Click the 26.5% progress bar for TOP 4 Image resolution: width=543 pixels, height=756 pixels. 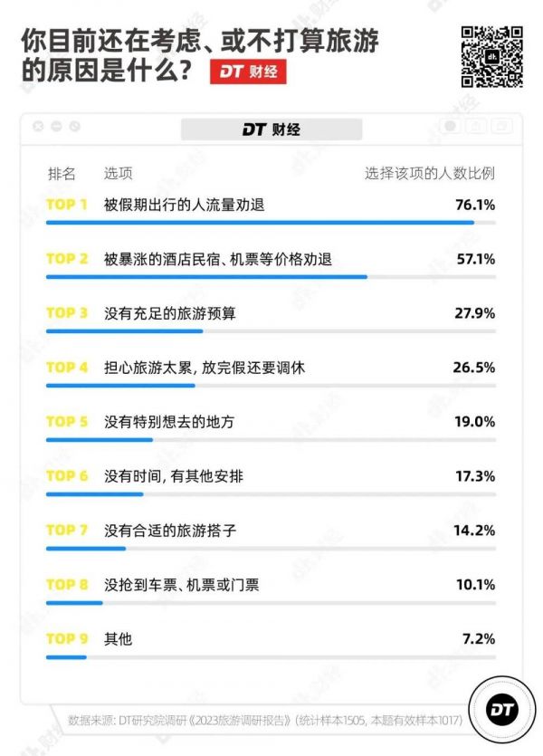(x=120, y=386)
